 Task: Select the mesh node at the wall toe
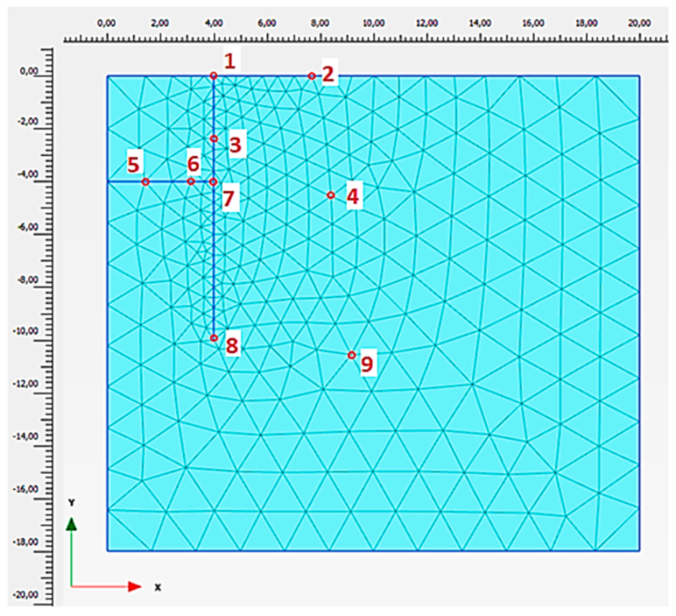tap(214, 338)
